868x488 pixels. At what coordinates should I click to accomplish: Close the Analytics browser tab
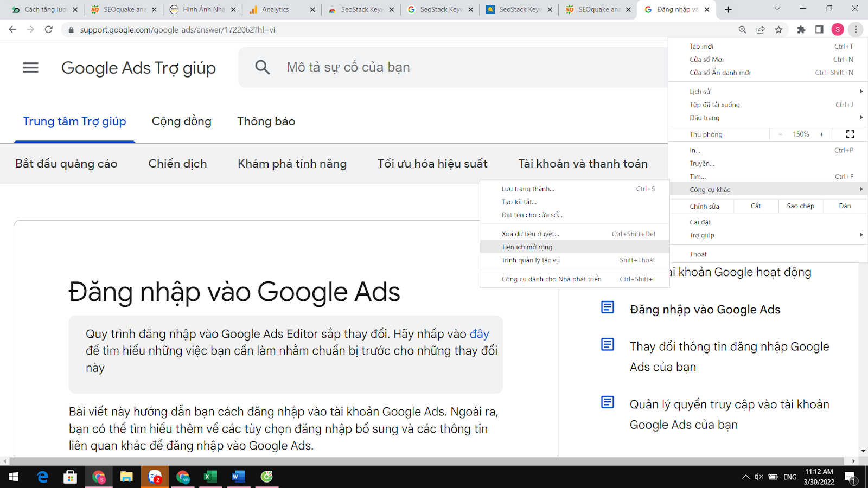[x=312, y=9]
